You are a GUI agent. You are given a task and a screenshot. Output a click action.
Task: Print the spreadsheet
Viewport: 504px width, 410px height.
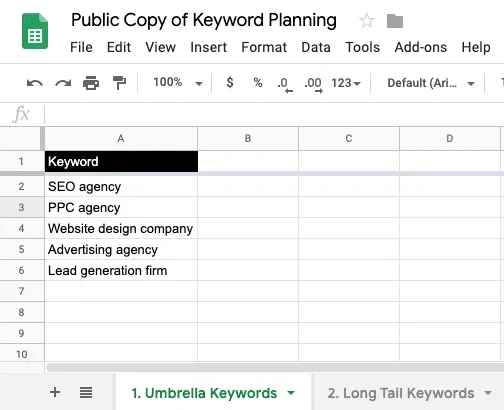coord(91,83)
